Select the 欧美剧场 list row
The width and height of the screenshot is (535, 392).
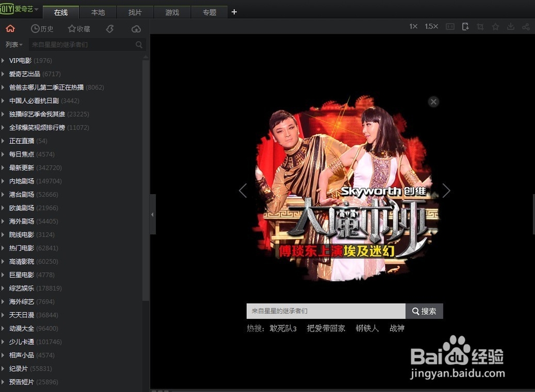[71, 208]
